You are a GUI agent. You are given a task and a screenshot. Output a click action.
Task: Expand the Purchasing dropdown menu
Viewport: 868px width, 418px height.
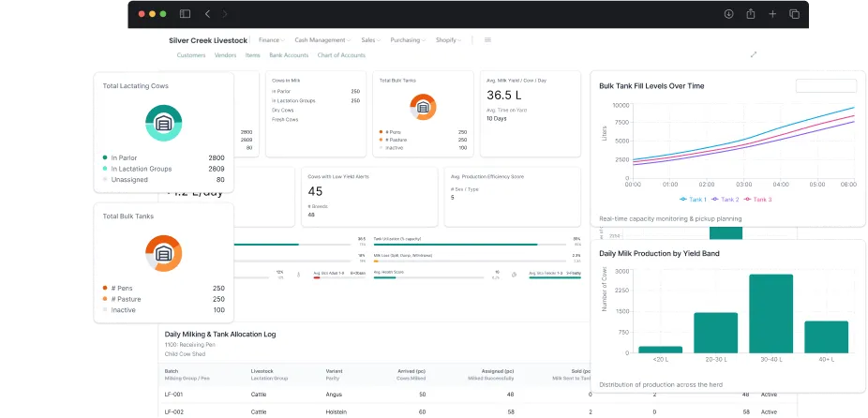point(408,40)
